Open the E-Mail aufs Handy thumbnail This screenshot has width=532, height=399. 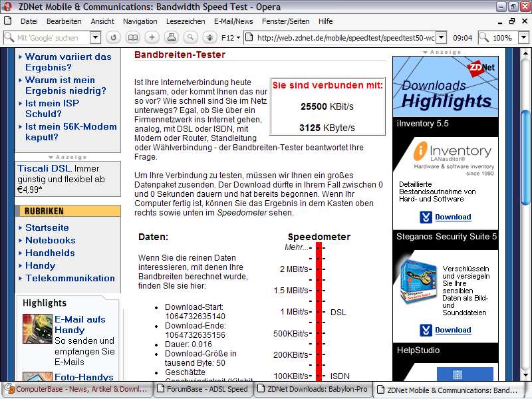pyautogui.click(x=37, y=329)
